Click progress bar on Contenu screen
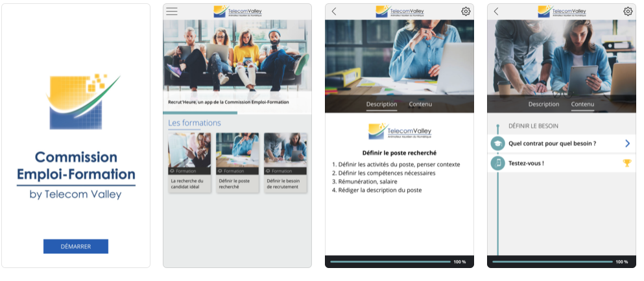644x281 pixels. click(x=553, y=262)
